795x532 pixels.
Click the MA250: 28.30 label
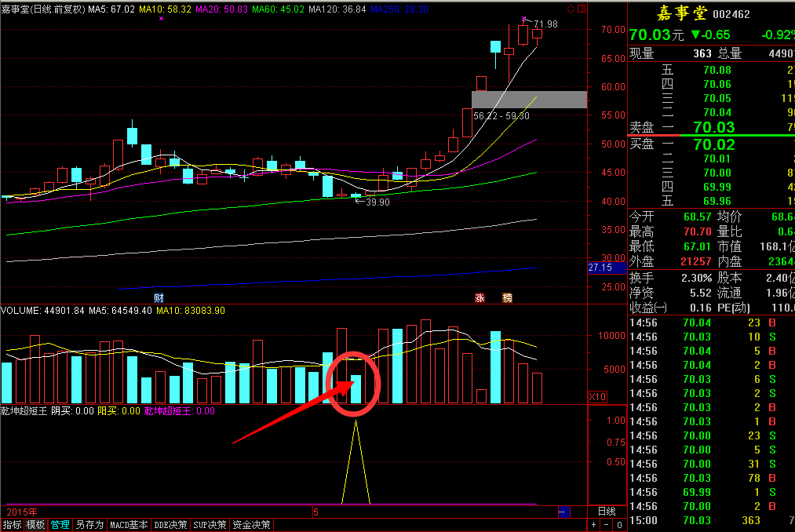click(x=399, y=9)
